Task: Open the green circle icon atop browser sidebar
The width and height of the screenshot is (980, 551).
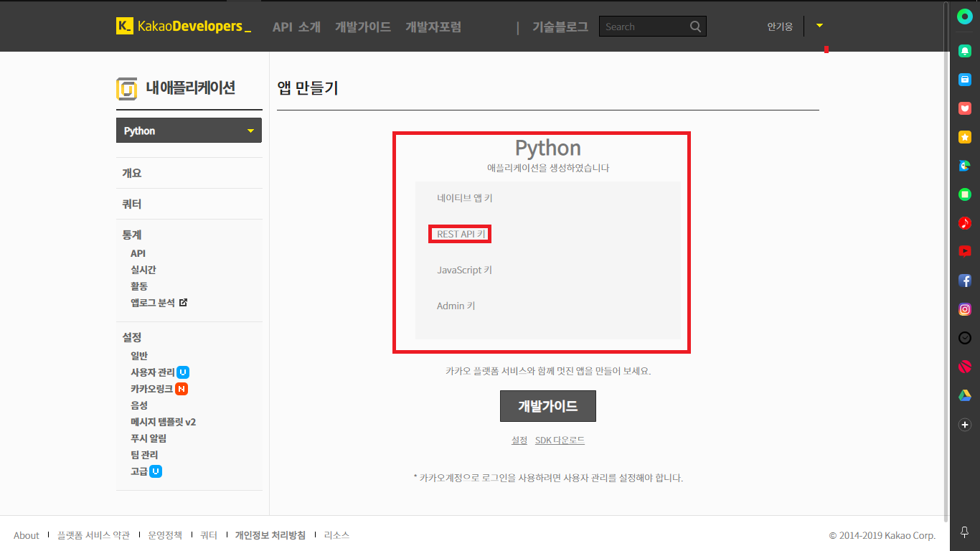Action: tap(965, 18)
